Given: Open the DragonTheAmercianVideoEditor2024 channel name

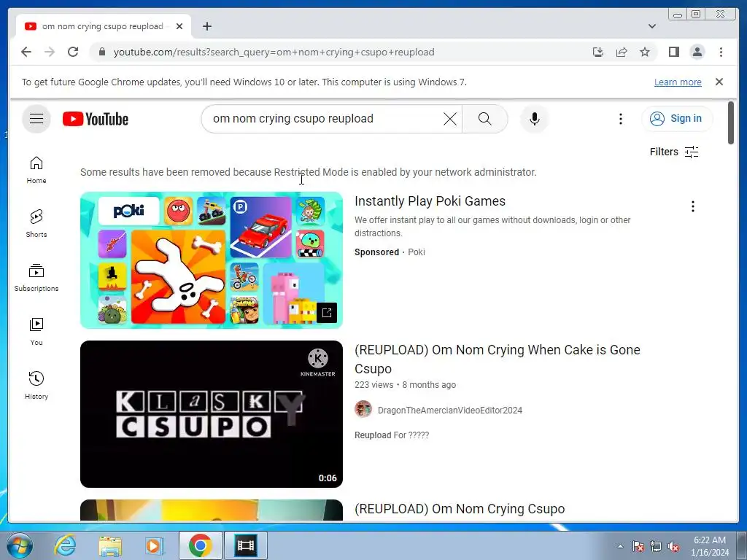Looking at the screenshot, I should 449,411.
